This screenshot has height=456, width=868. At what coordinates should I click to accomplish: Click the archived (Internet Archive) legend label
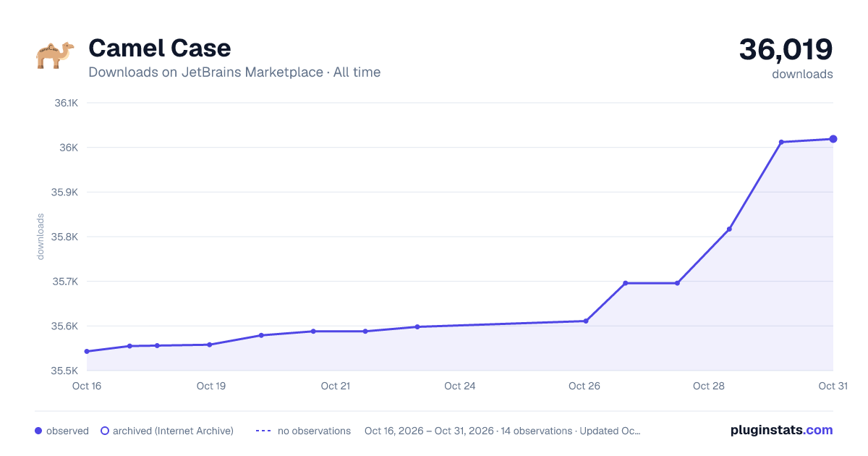(x=173, y=431)
